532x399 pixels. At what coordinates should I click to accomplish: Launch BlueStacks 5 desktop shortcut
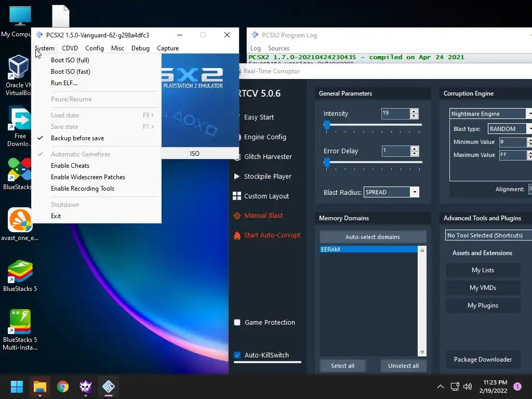pyautogui.click(x=20, y=275)
